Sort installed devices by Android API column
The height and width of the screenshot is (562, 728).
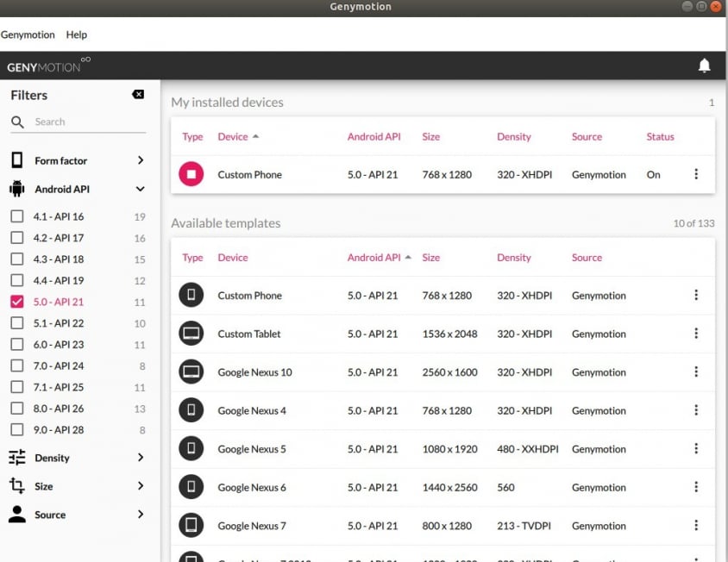[373, 136]
